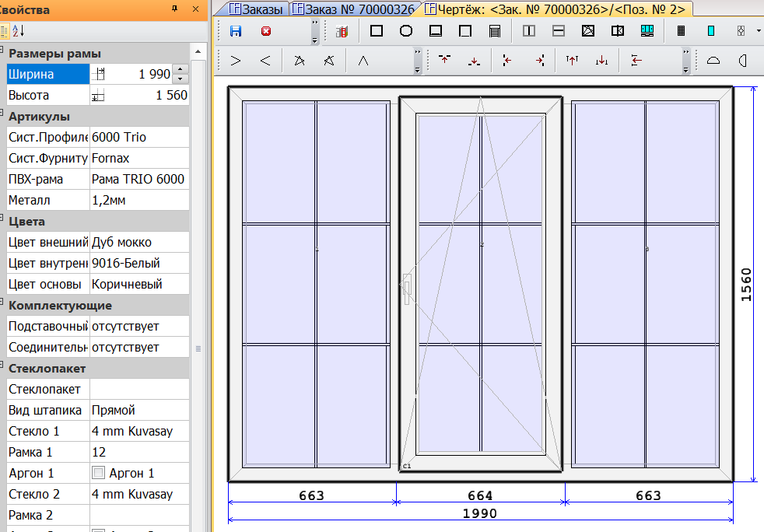Select the half-round side shape tool
The width and height of the screenshot is (764, 532).
742,61
